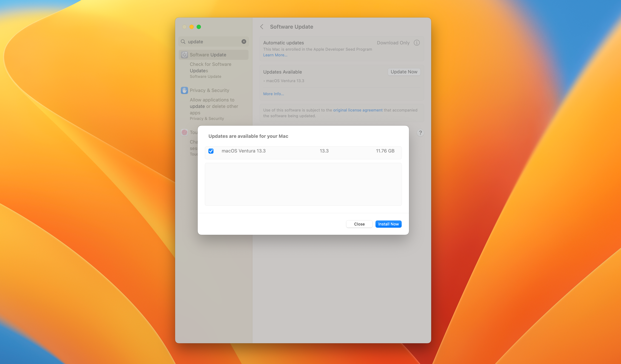Click in the update search field
The image size is (621, 364).
tap(213, 42)
